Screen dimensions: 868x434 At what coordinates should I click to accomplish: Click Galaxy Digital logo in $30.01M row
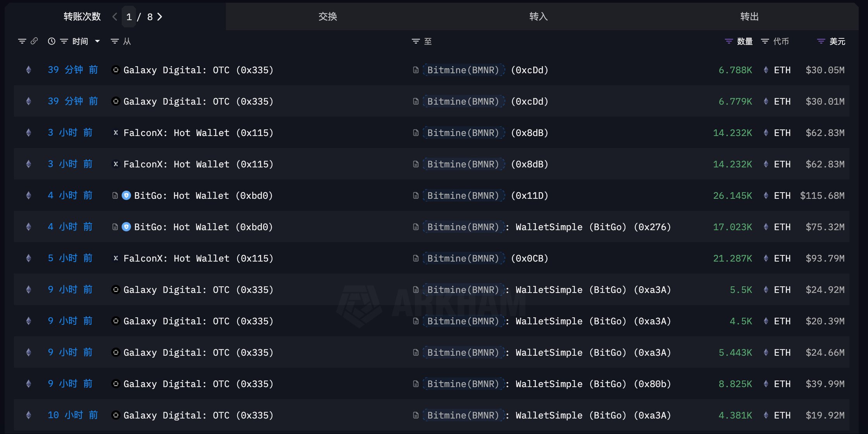point(115,101)
